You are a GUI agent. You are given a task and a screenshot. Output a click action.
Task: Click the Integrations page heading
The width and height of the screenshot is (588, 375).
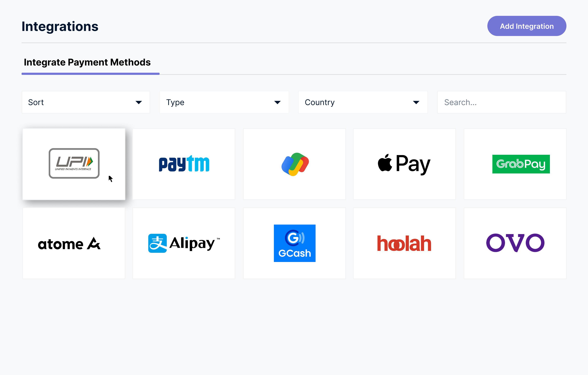[x=60, y=26]
